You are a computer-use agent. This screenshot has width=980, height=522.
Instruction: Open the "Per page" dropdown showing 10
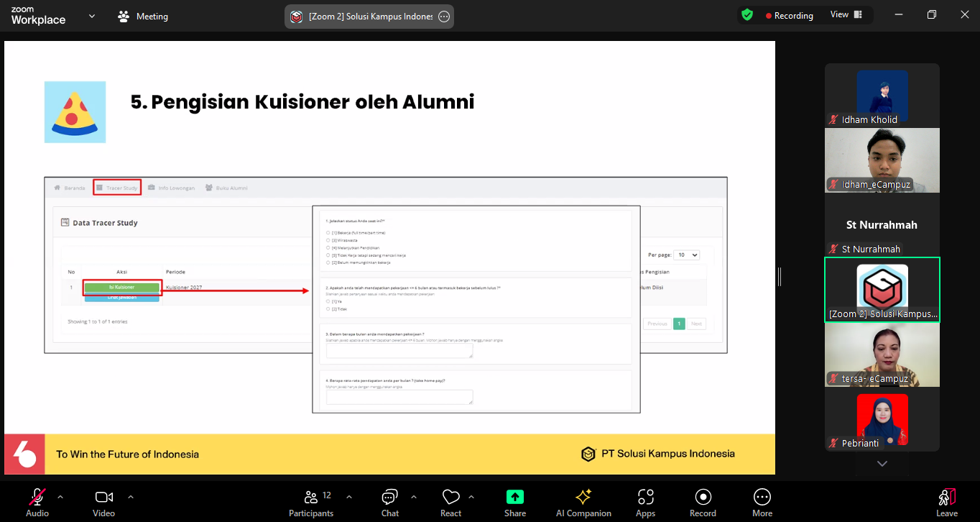point(686,255)
